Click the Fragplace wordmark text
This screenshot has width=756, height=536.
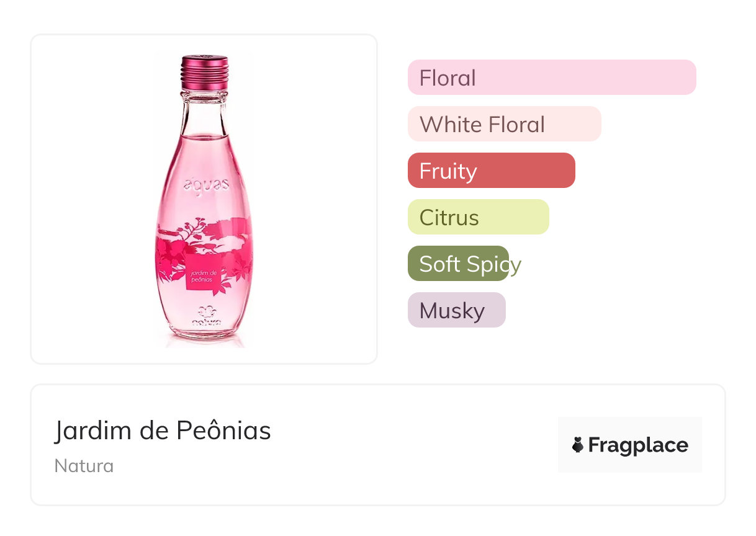[x=638, y=445]
